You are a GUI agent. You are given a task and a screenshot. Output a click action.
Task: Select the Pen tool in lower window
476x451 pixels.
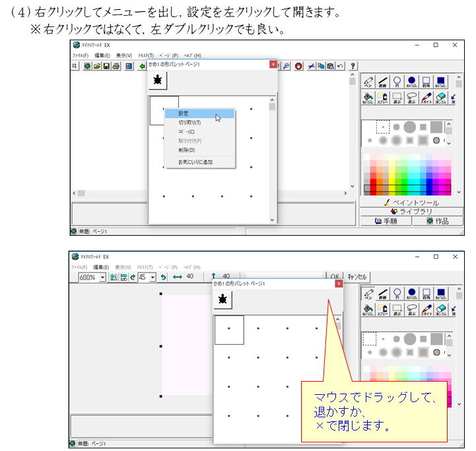coord(368,294)
